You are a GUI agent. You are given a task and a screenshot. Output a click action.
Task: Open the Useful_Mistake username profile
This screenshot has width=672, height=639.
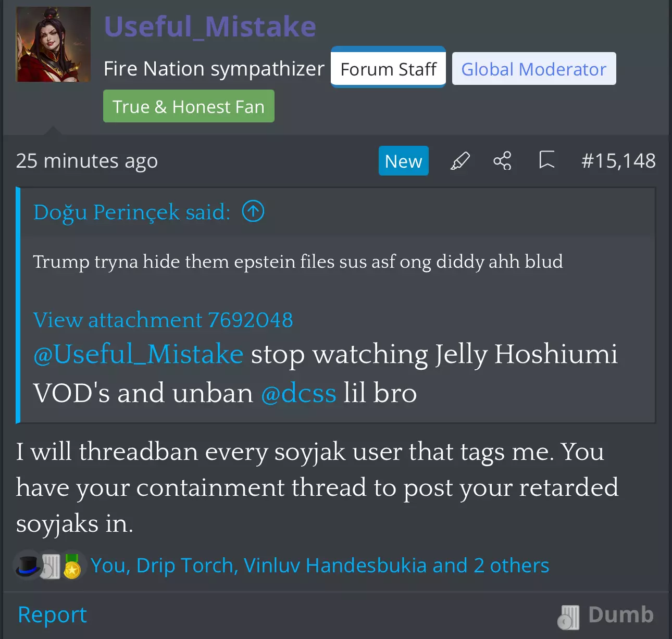210,27
